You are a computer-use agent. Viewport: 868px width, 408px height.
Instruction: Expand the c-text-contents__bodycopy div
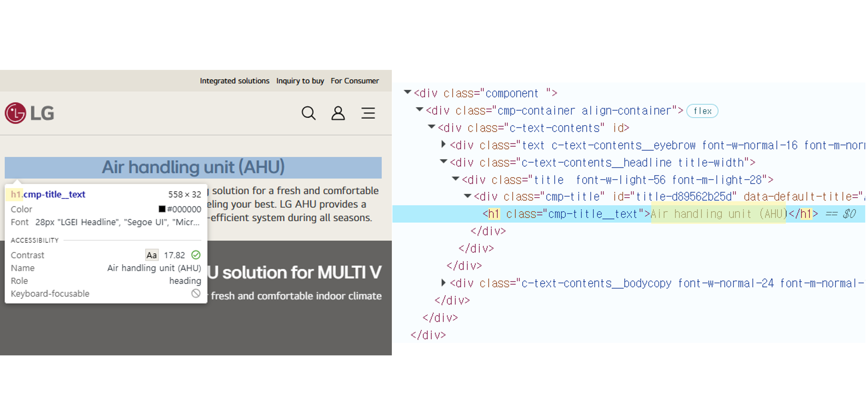pos(444,282)
